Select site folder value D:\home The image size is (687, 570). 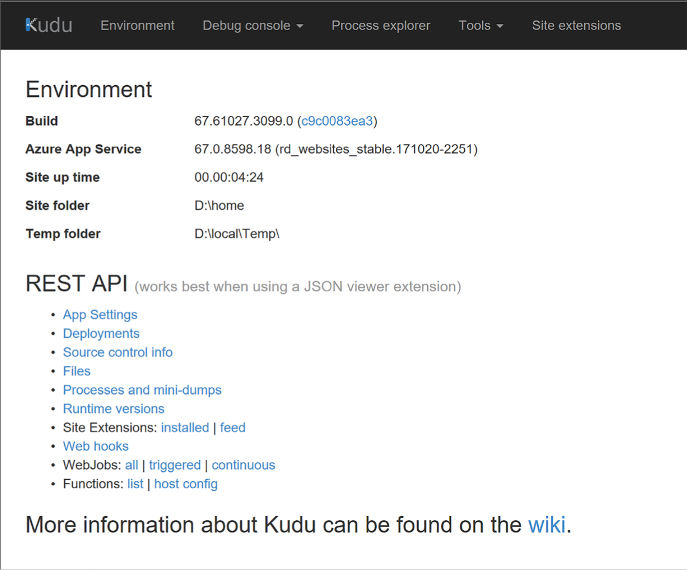[220, 205]
